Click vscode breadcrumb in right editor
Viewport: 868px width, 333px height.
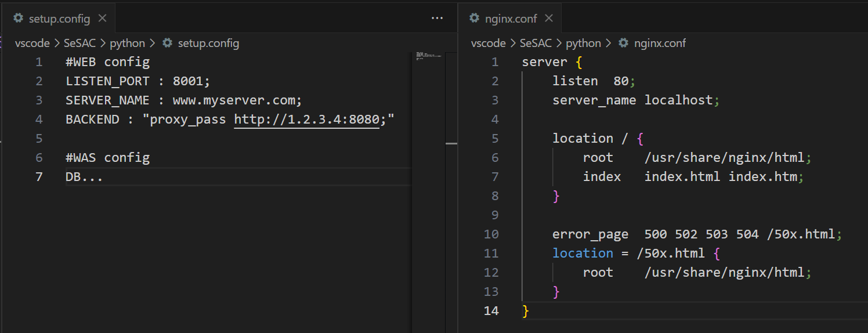[489, 43]
